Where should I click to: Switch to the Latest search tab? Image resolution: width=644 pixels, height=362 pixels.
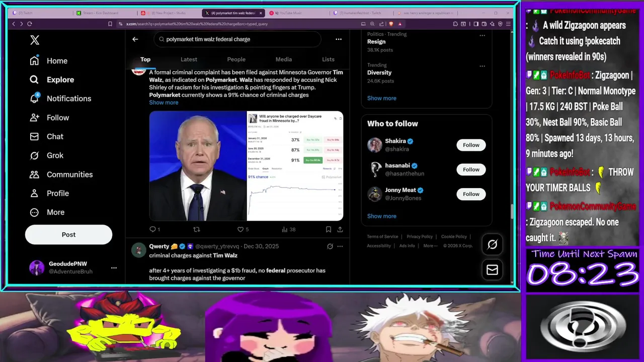[189, 59]
